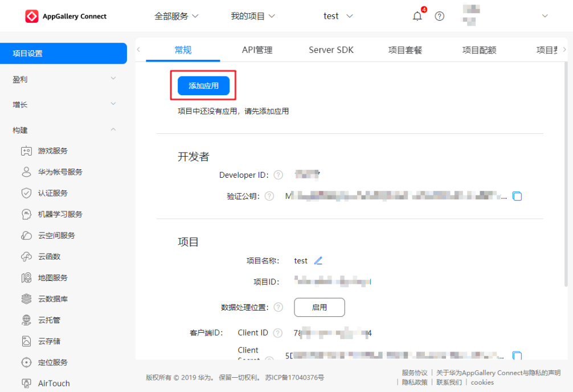The width and height of the screenshot is (573, 392).
Task: Open the test project selector dropdown
Action: pyautogui.click(x=338, y=16)
